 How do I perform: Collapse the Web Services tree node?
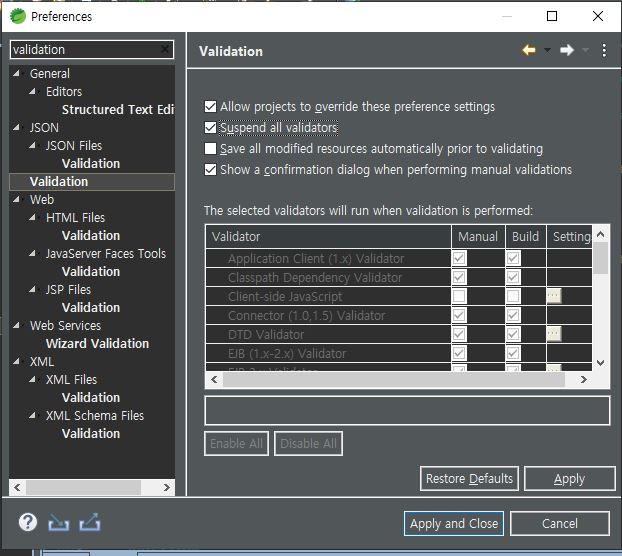coord(17,326)
